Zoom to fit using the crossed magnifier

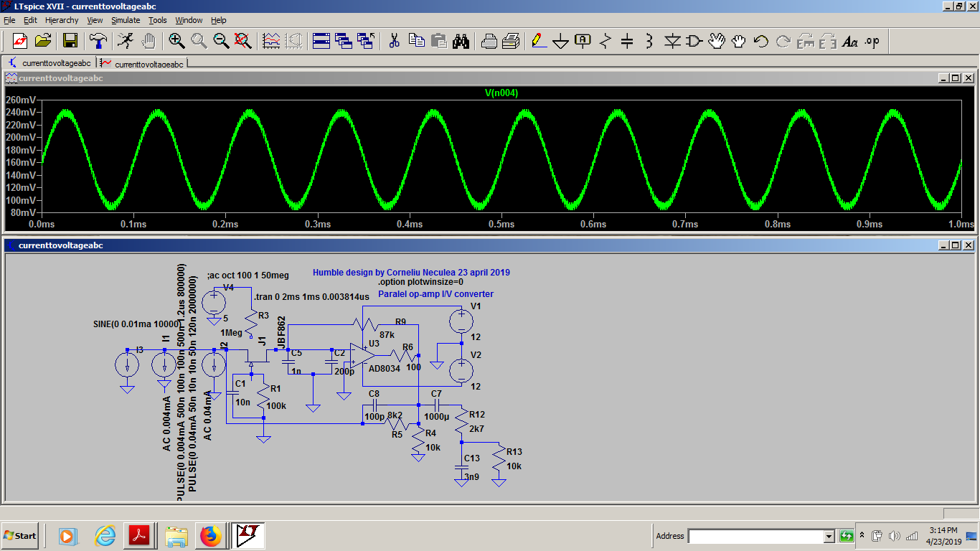243,41
